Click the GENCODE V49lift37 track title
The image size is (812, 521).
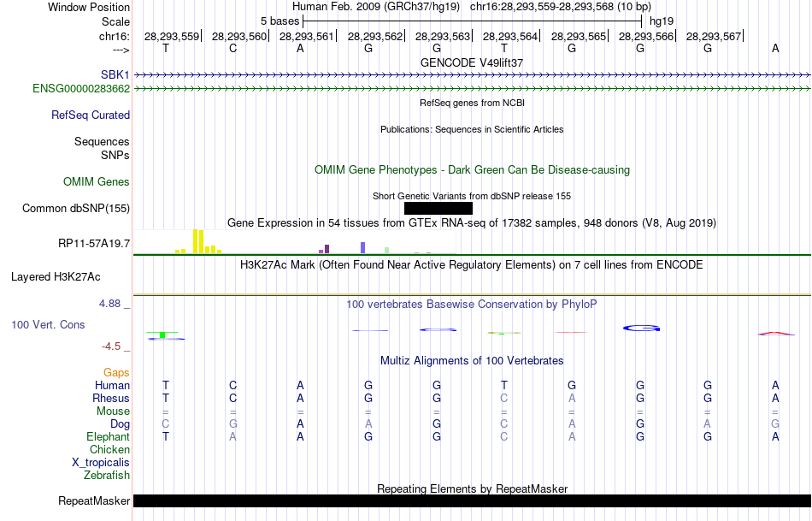point(472,62)
